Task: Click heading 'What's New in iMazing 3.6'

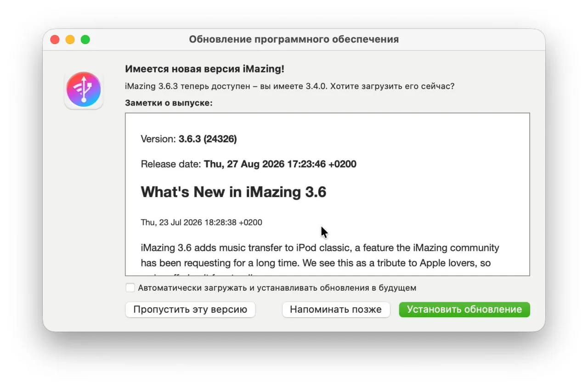Action: coord(233,192)
